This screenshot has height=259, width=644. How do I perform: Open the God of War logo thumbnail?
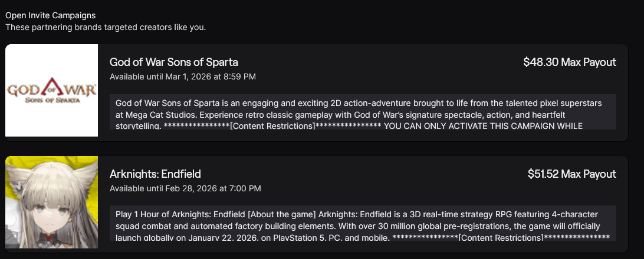coord(51,91)
